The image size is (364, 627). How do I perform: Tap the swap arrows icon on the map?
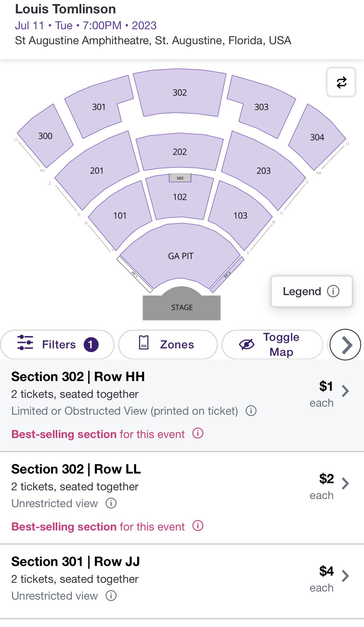tap(341, 82)
